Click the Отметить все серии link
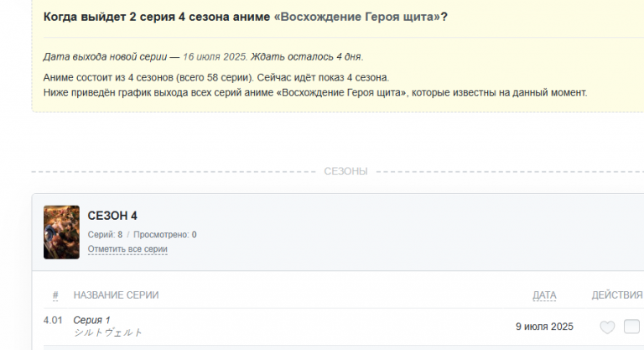 [127, 249]
